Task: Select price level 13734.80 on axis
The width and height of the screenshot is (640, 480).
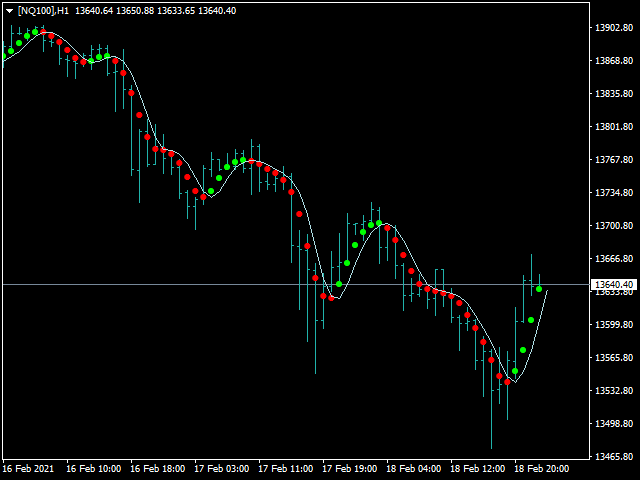Action: tap(614, 193)
